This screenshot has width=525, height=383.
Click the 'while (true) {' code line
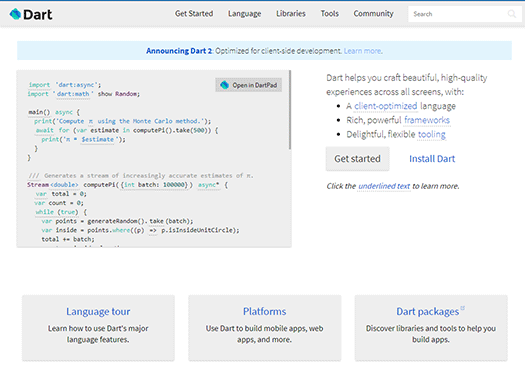click(61, 212)
